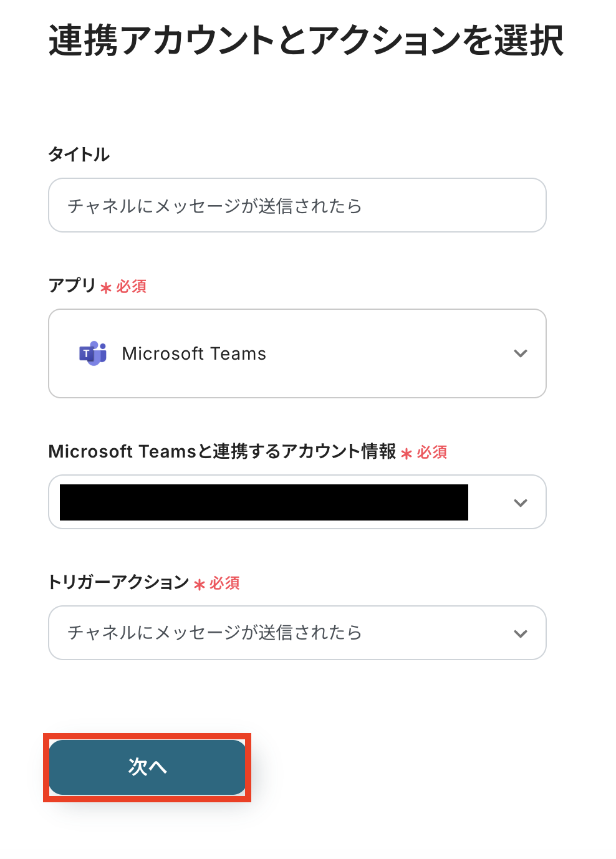Open the トリガーアクション dropdown text

click(214, 633)
